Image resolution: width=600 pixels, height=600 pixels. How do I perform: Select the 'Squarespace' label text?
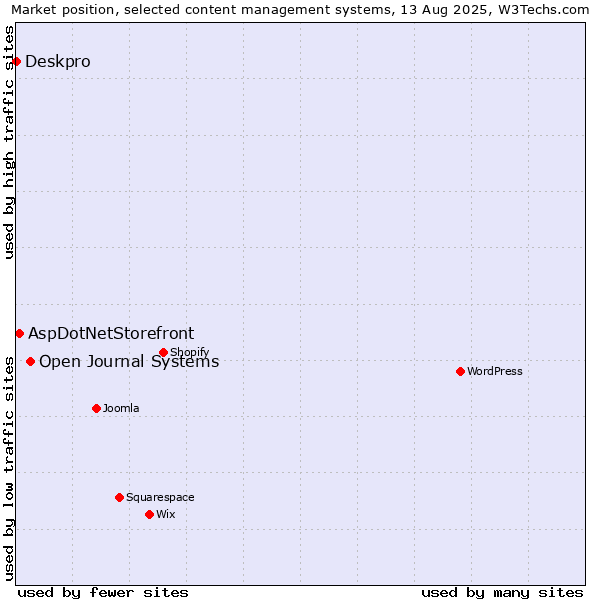(x=160, y=497)
